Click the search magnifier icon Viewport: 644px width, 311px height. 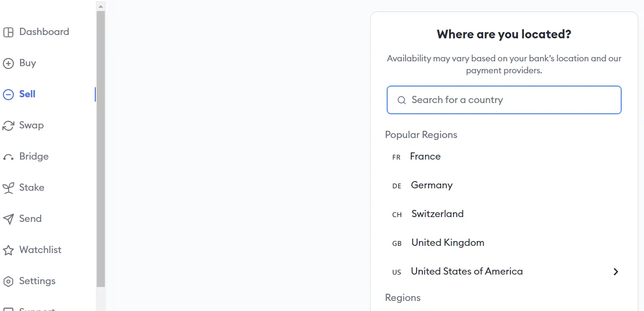tap(402, 100)
